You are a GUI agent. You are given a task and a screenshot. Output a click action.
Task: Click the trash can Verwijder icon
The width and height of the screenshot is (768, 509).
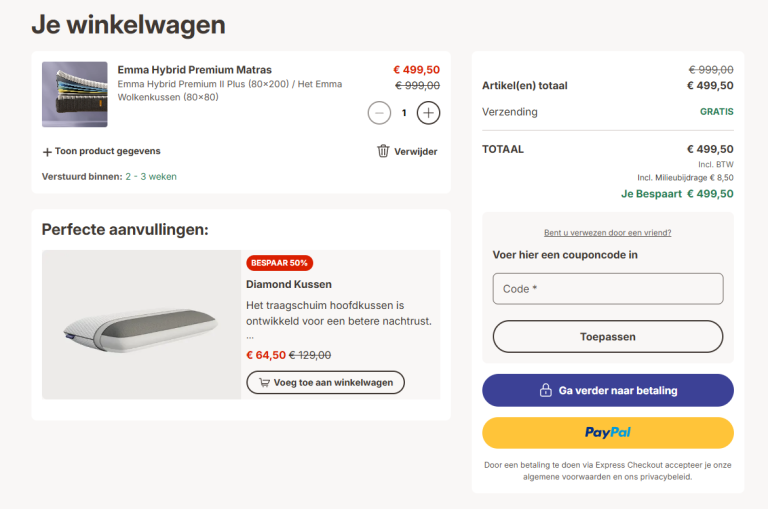click(x=383, y=151)
